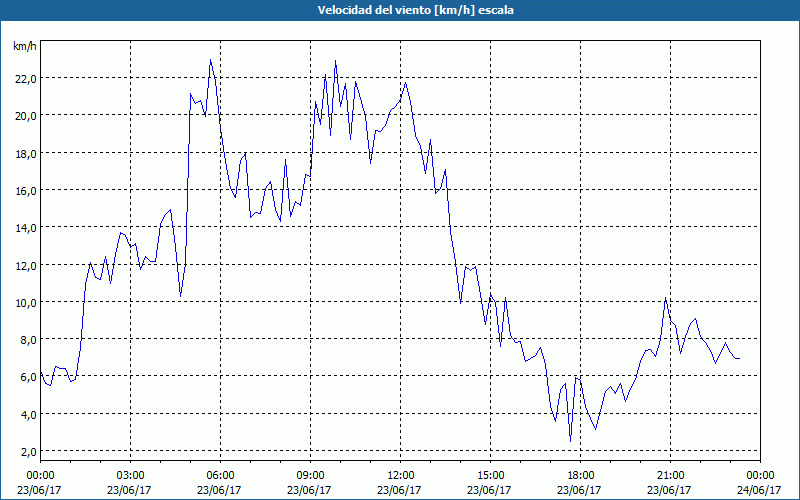Click the '22,0' y-axis value
The height and width of the screenshot is (500, 800).
[x=25, y=79]
